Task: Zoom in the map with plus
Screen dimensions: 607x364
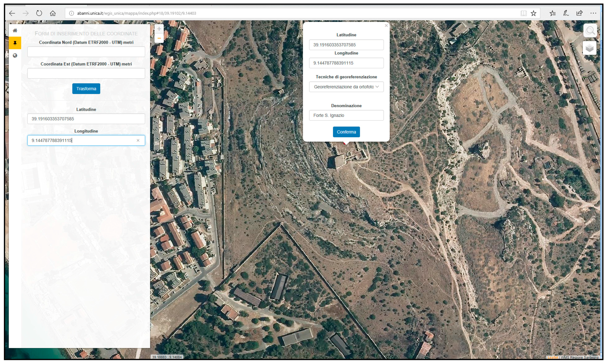Action: point(159,29)
